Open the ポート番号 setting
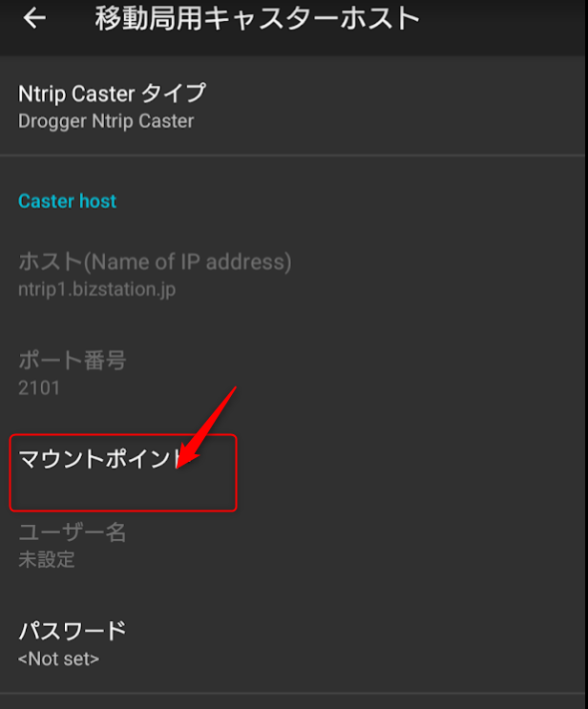The width and height of the screenshot is (588, 709). pyautogui.click(x=73, y=361)
